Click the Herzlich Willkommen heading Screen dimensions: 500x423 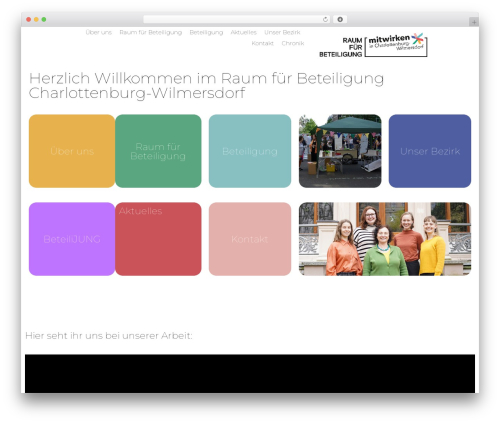(206, 86)
